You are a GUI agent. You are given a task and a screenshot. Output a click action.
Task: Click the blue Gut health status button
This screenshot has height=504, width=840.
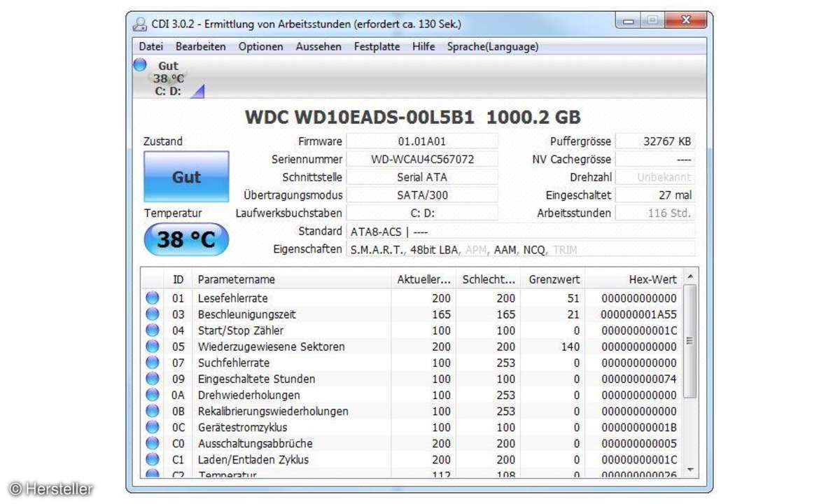coord(186,177)
